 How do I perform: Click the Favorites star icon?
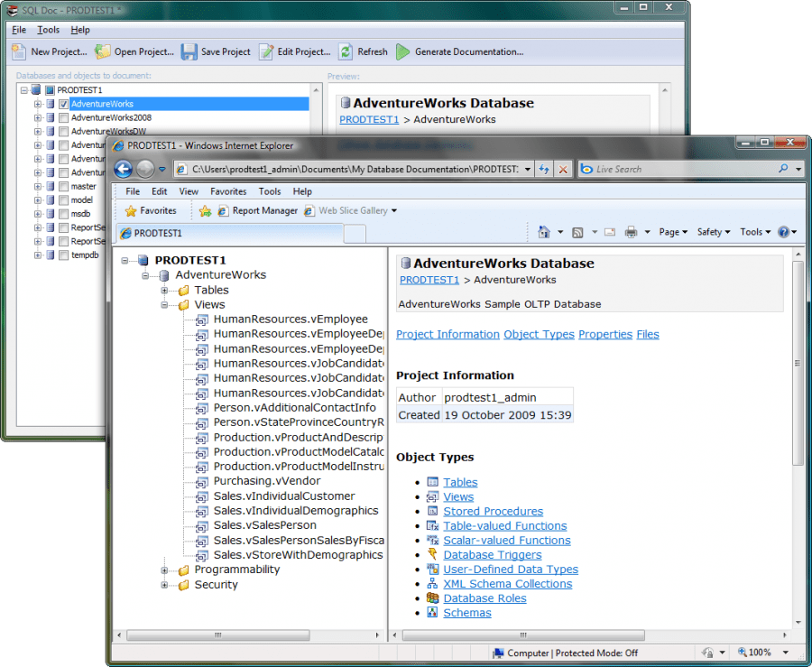(x=131, y=211)
